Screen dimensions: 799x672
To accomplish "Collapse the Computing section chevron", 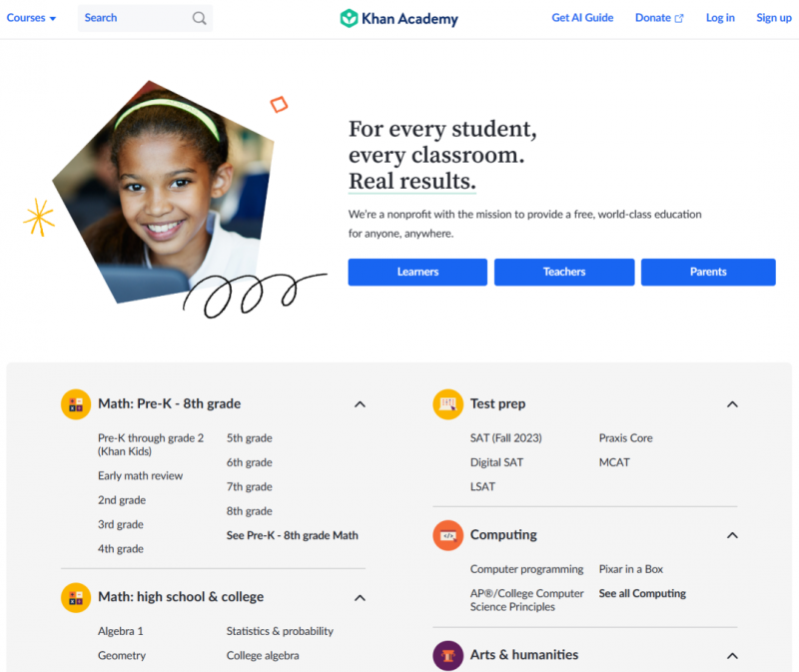I will (x=732, y=535).
